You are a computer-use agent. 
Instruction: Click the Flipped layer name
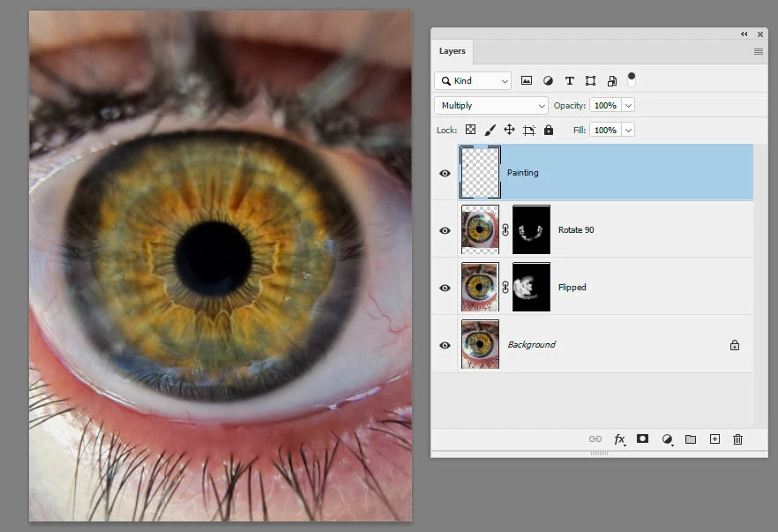[x=572, y=288]
